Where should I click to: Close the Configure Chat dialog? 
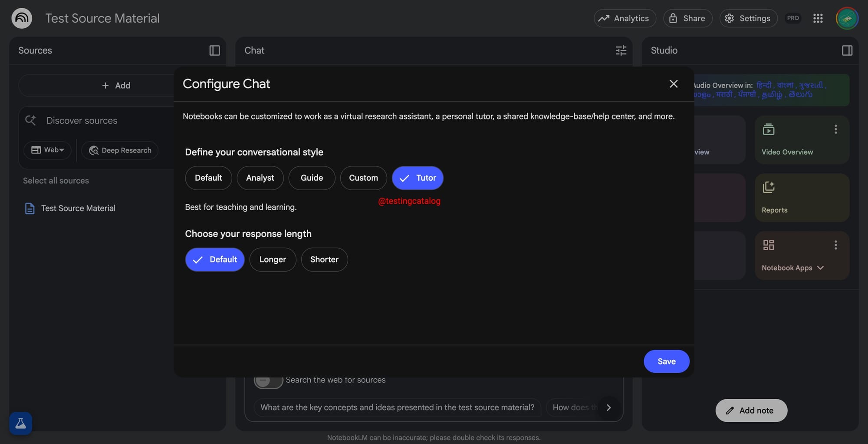pos(673,84)
